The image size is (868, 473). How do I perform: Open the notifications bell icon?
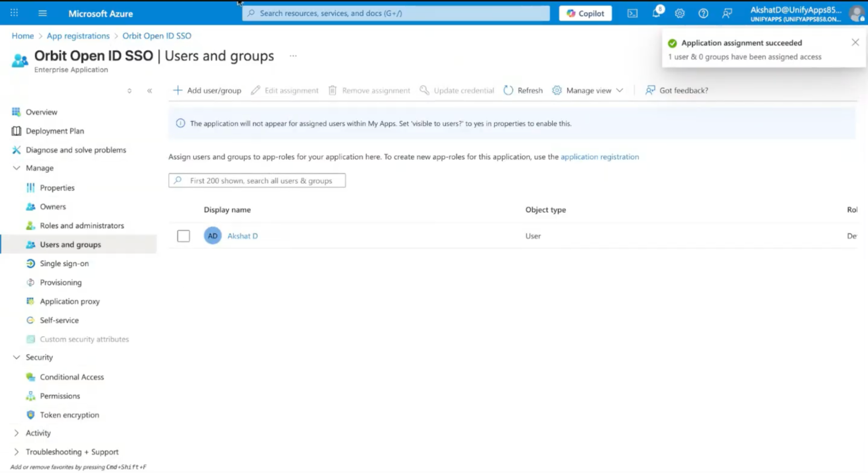tap(657, 13)
